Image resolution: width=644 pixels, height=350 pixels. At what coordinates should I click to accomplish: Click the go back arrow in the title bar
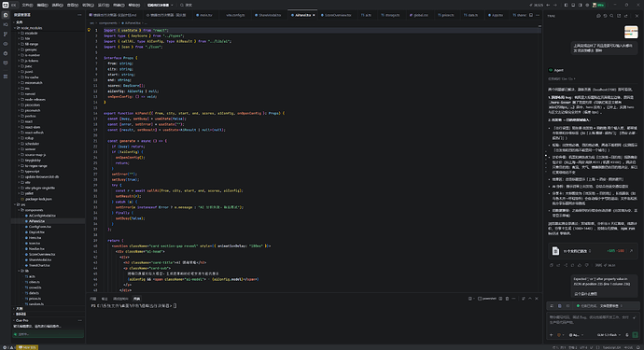[x=548, y=5]
